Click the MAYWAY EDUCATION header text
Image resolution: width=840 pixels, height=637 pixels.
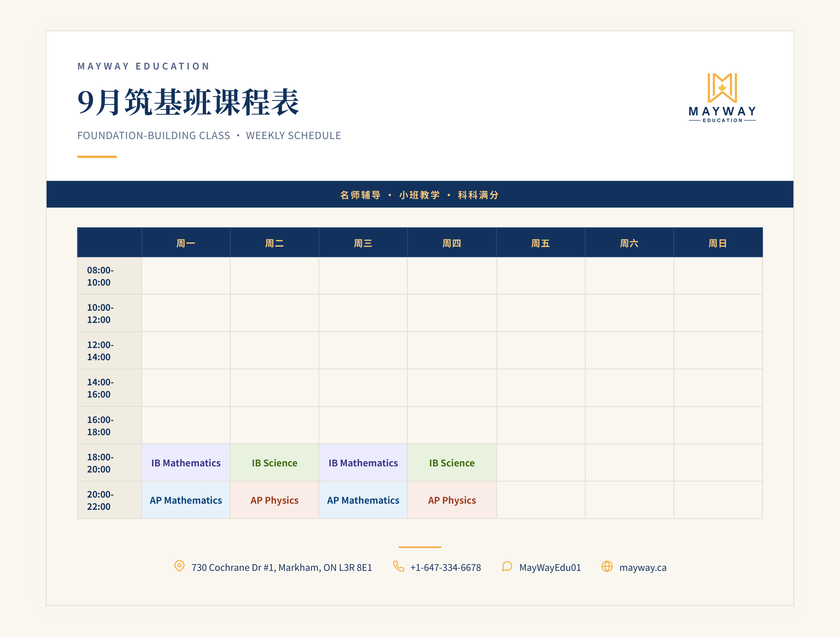144,66
